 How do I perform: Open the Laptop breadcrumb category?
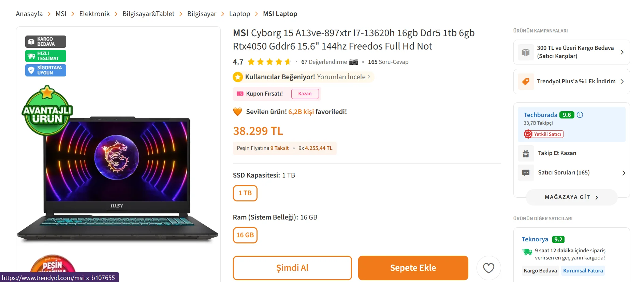239,14
